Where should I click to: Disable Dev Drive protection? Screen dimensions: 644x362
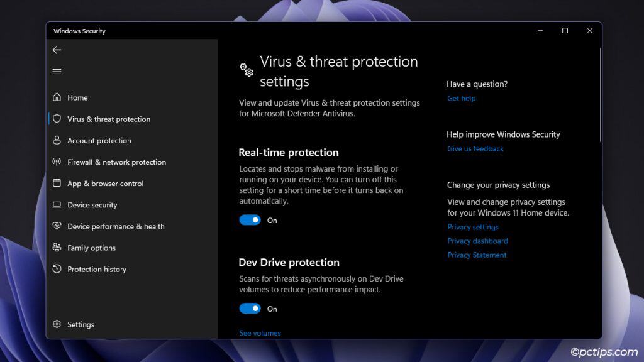(250, 309)
